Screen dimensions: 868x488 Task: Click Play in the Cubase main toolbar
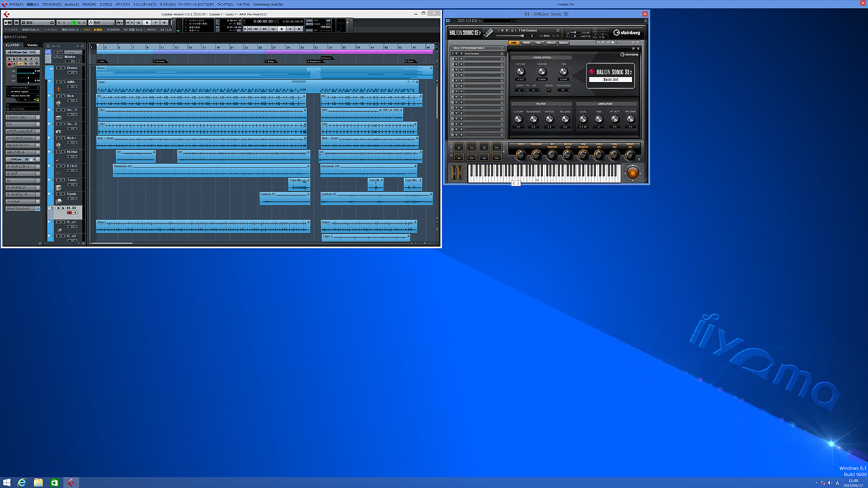tap(156, 22)
